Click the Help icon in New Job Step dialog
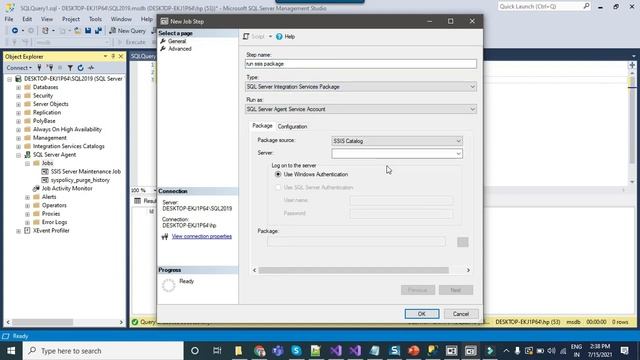Image resolution: width=640 pixels, height=360 pixels. point(279,37)
